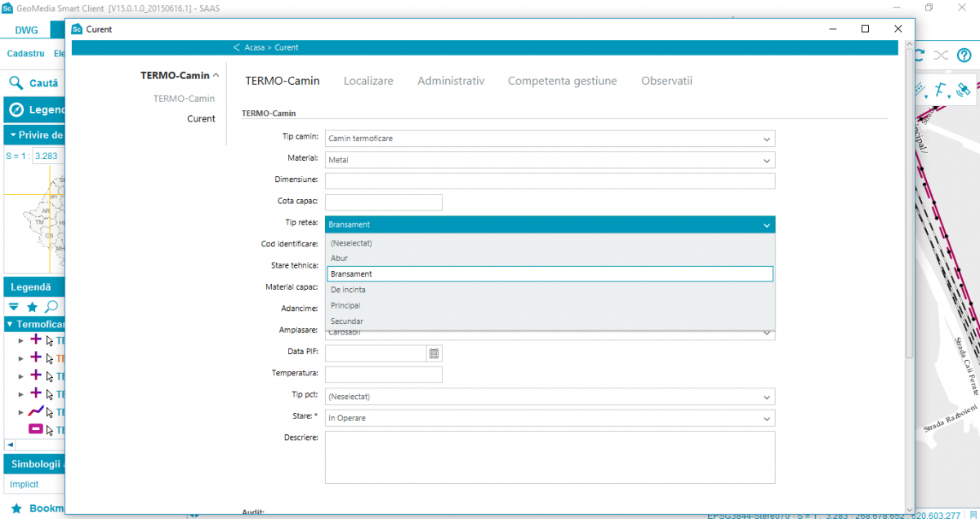Screen dimensions: 980x519
Task: Switch to the Administrativ tab
Action: point(451,81)
